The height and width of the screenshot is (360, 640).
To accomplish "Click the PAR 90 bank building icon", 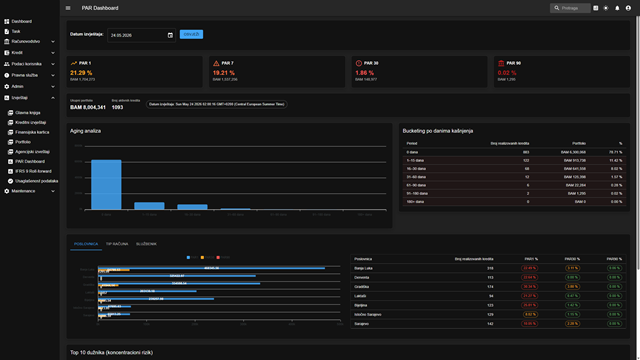I will pos(501,63).
